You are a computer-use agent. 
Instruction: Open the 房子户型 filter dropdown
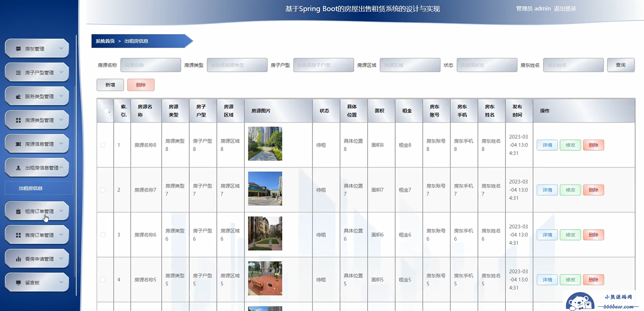[324, 65]
